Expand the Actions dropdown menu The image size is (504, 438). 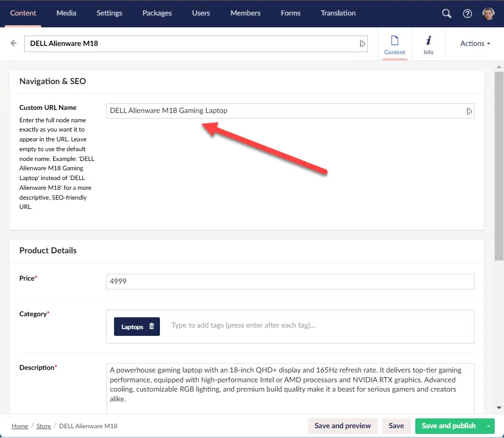tap(475, 43)
